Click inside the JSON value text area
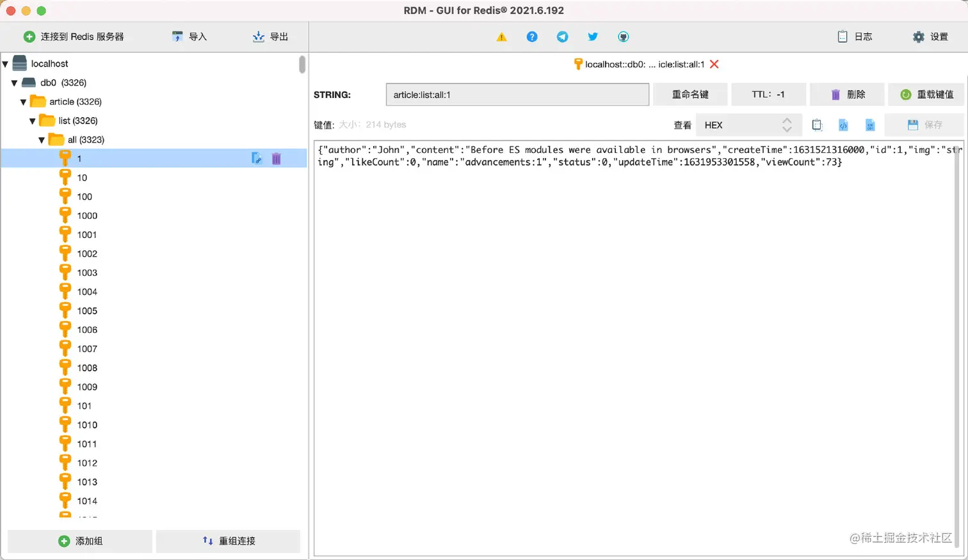The width and height of the screenshot is (968, 560). click(x=638, y=348)
